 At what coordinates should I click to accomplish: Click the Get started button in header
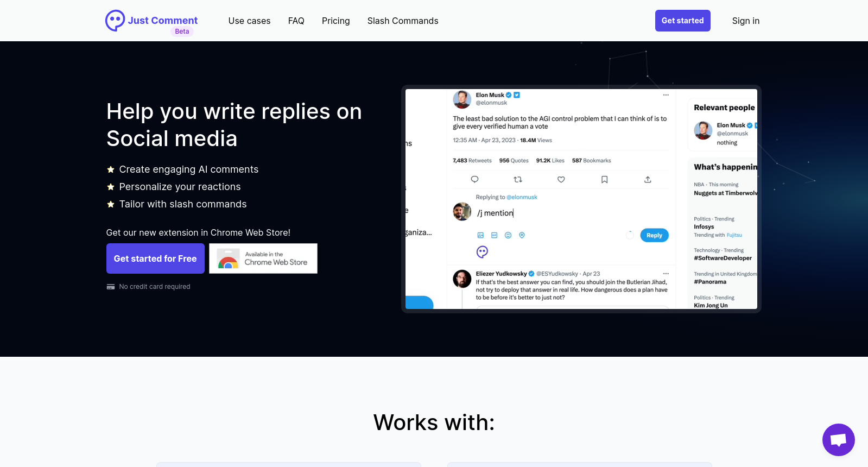(683, 21)
